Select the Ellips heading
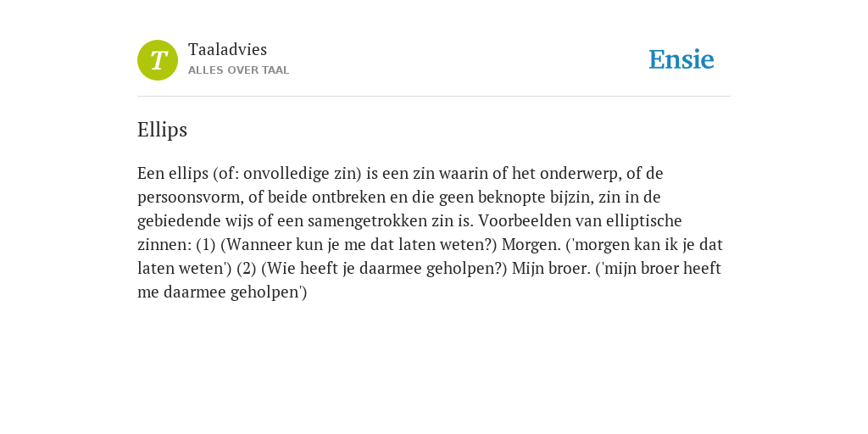The image size is (868, 434). point(162,130)
